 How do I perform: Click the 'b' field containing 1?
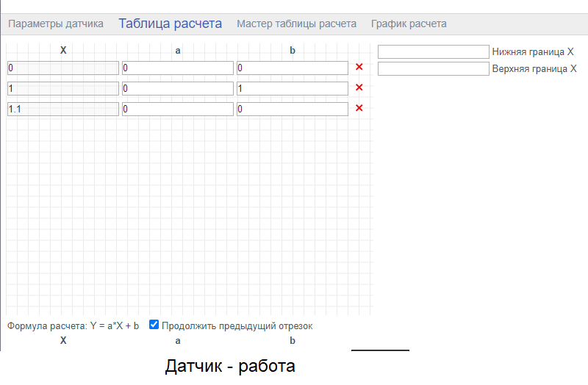292,88
